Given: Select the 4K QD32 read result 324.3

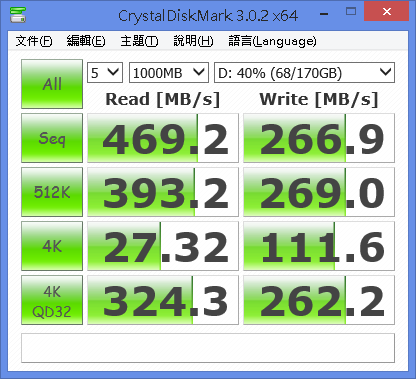Looking at the screenshot, I should (x=163, y=300).
